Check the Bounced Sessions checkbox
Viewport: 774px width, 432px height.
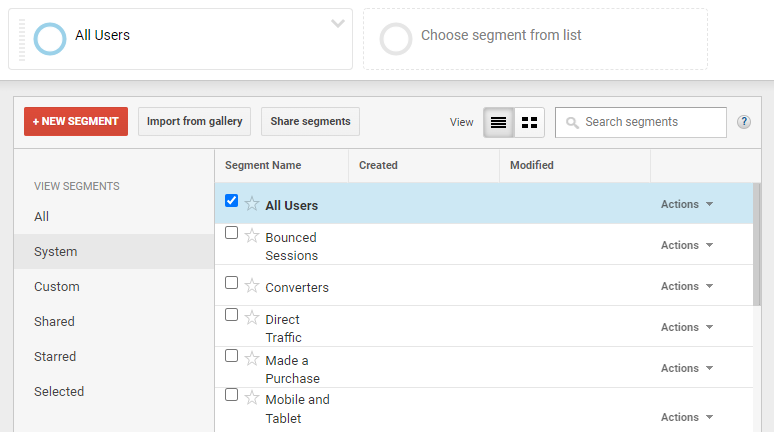[232, 233]
